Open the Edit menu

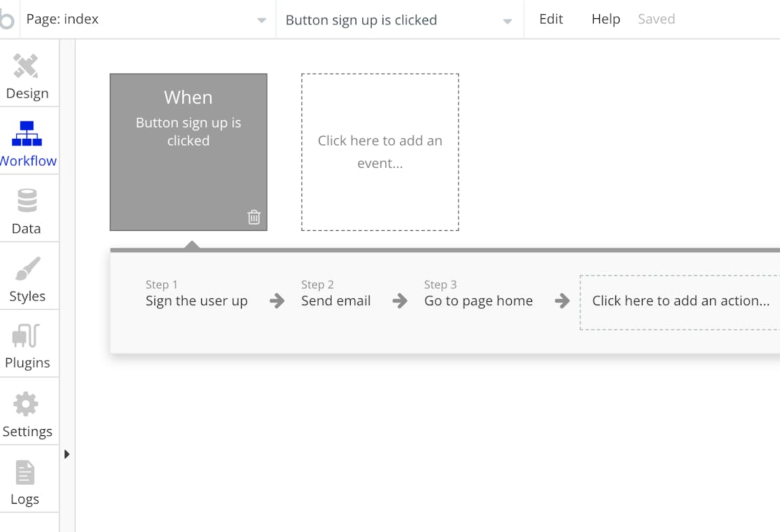[x=550, y=19]
